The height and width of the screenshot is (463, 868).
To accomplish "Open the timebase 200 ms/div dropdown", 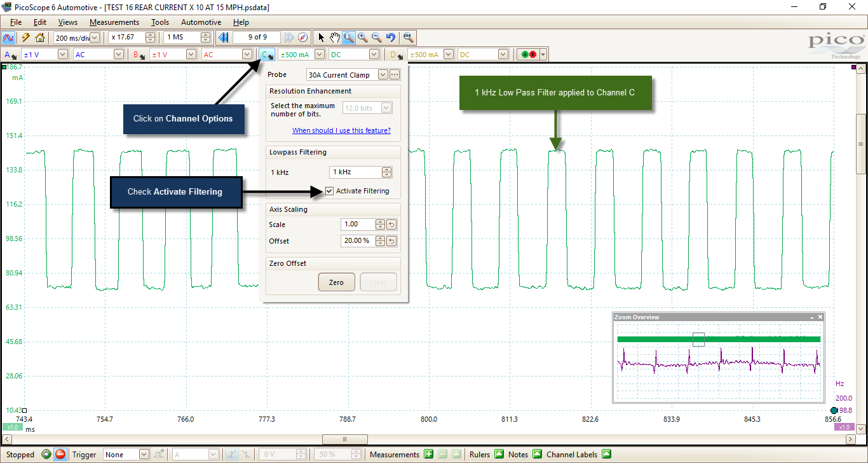I will [x=95, y=38].
